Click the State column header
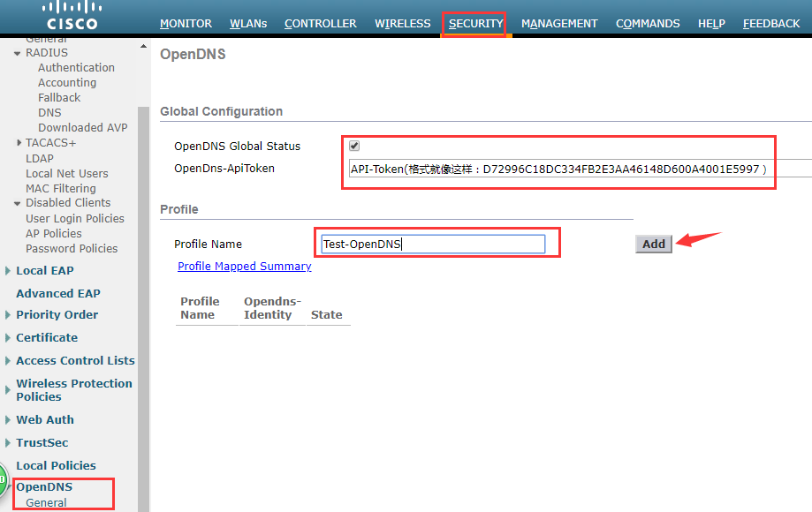Screen dimensions: 812x512 tap(327, 315)
